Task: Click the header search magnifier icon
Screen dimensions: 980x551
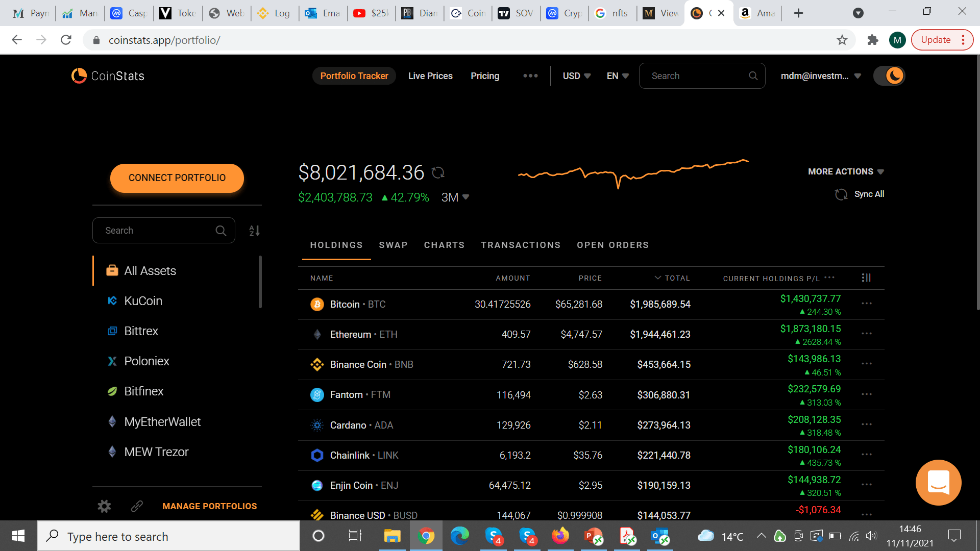Action: (753, 76)
